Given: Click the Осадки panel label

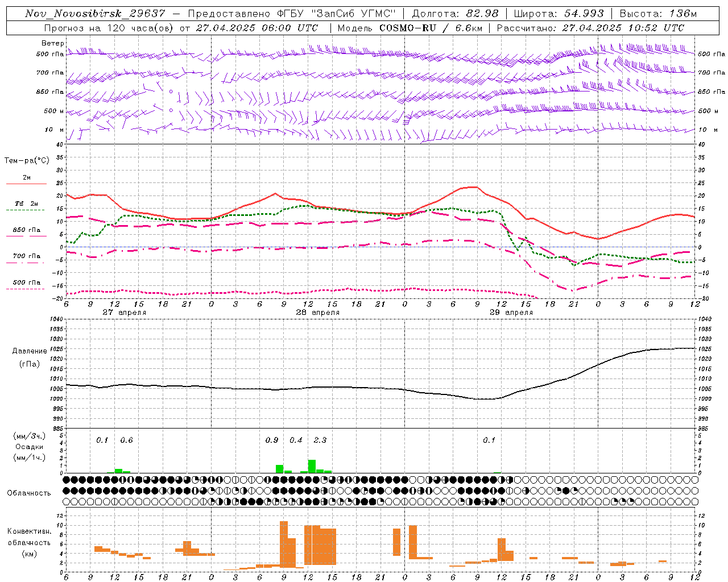Looking at the screenshot, I should click(x=29, y=447).
